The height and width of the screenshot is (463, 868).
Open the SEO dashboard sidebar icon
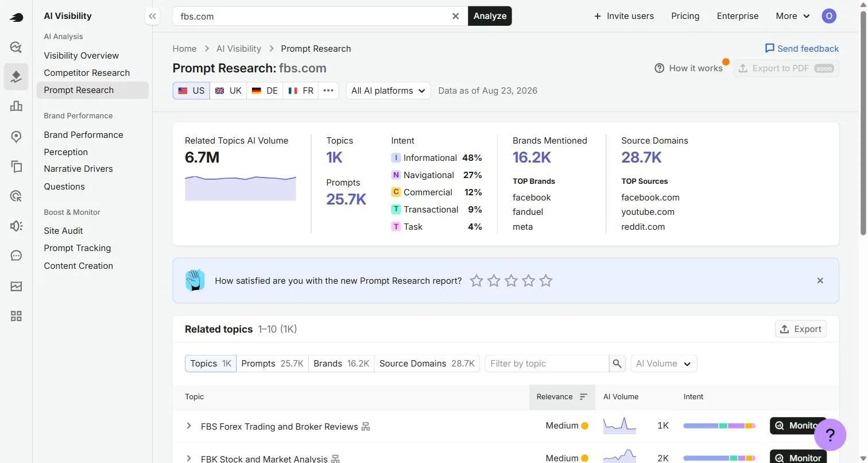[x=16, y=47]
